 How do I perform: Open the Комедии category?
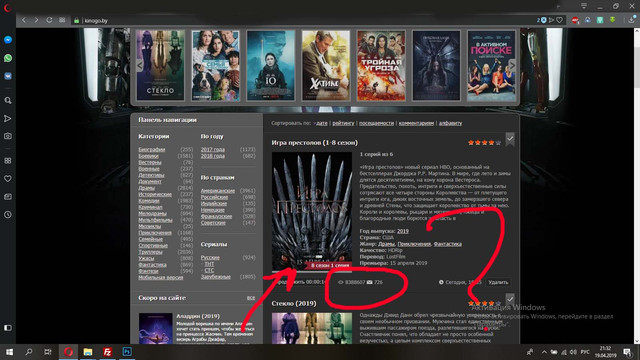(x=149, y=201)
